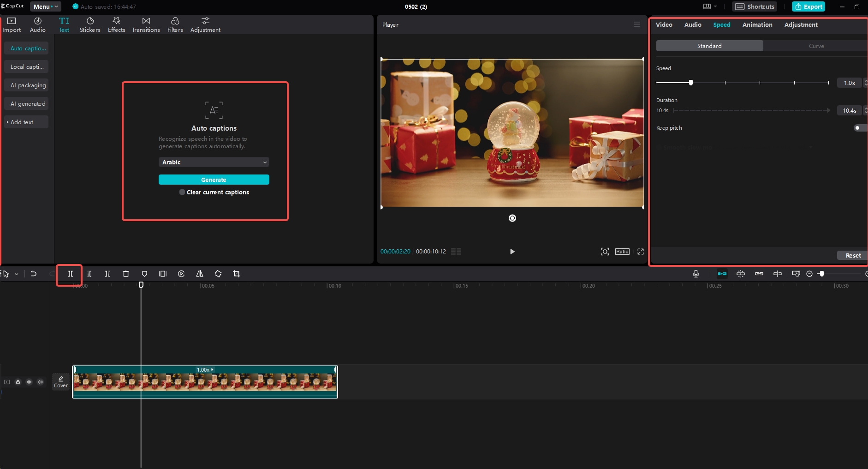
Task: Open the Arabic caption language dropdown
Action: tap(214, 162)
